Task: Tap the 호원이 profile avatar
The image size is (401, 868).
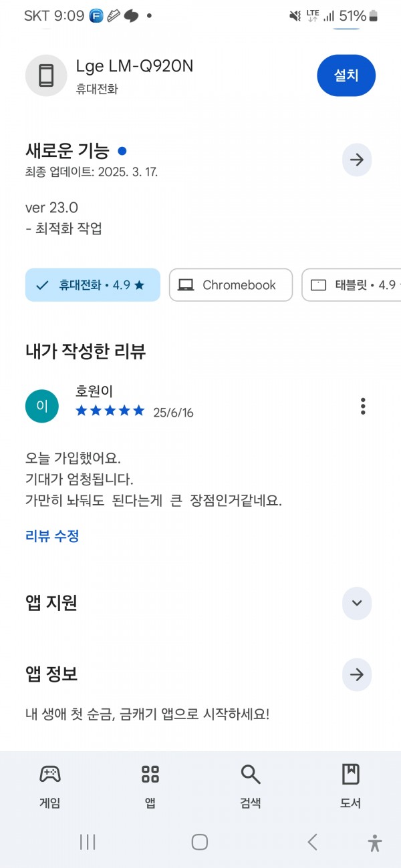Action: (42, 406)
